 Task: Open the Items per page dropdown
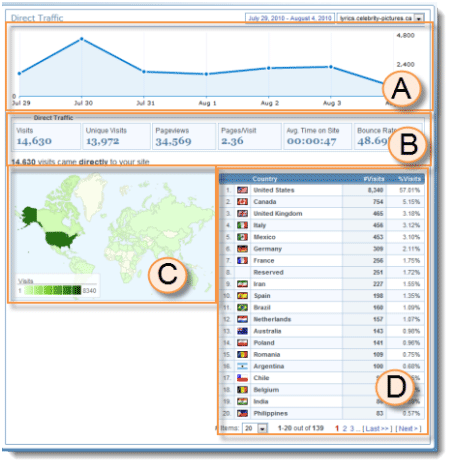pyautogui.click(x=255, y=428)
